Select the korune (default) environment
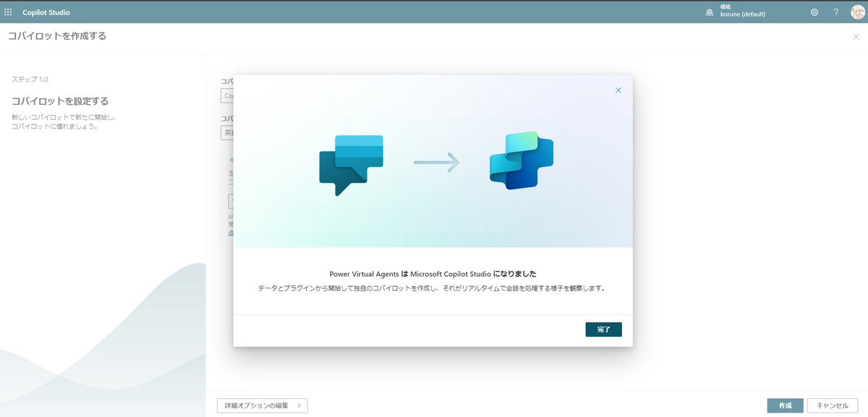Viewport: 868px width, 417px height. tap(741, 14)
